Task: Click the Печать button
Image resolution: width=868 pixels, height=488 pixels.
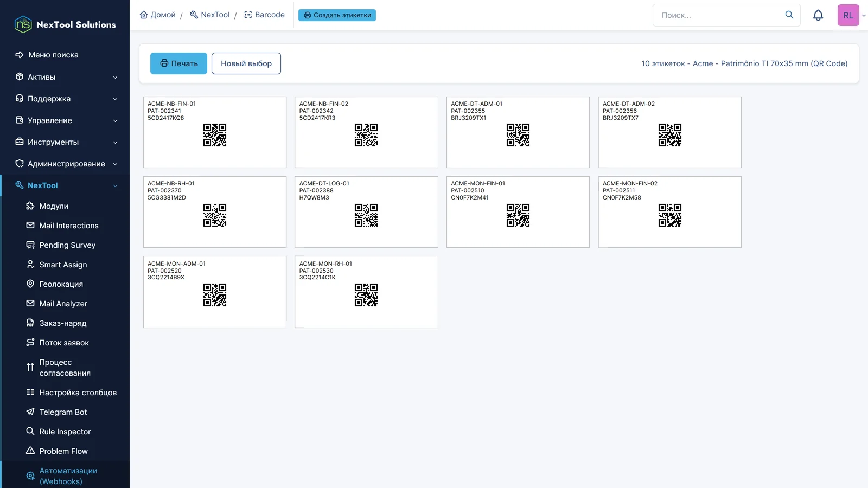Action: (178, 63)
